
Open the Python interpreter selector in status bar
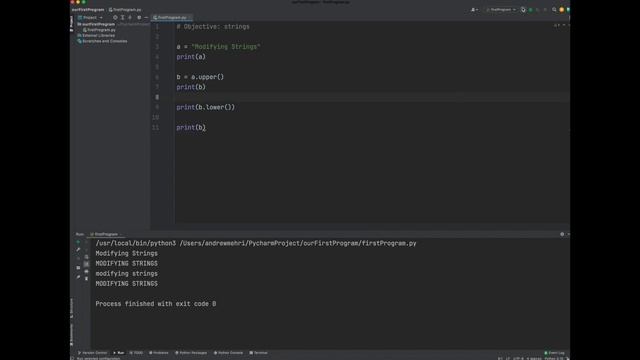coord(554,358)
